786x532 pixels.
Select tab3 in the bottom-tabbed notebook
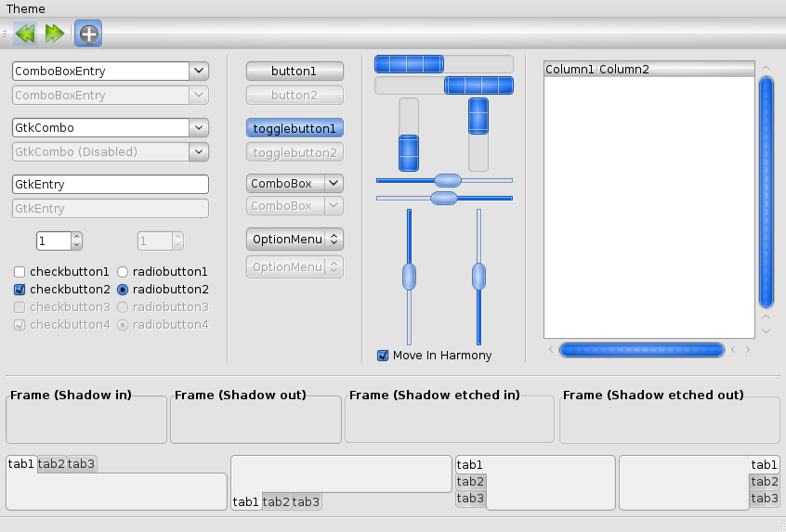[306, 501]
